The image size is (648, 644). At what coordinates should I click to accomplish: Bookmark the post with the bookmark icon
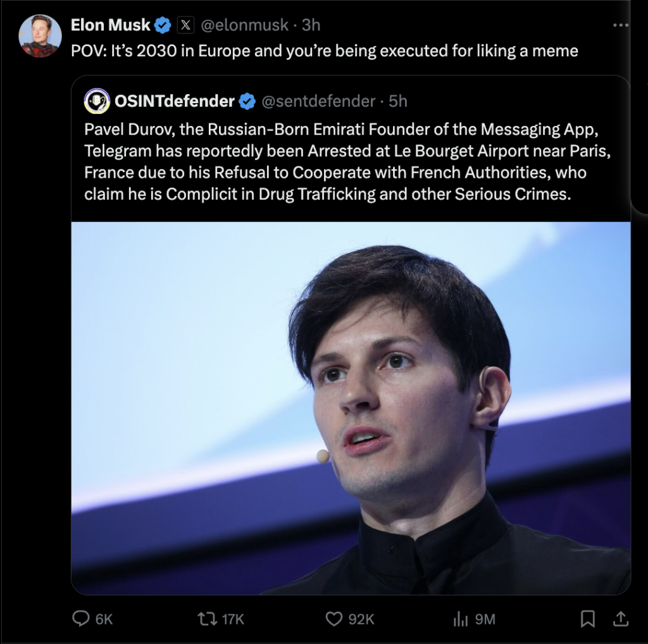click(x=588, y=619)
